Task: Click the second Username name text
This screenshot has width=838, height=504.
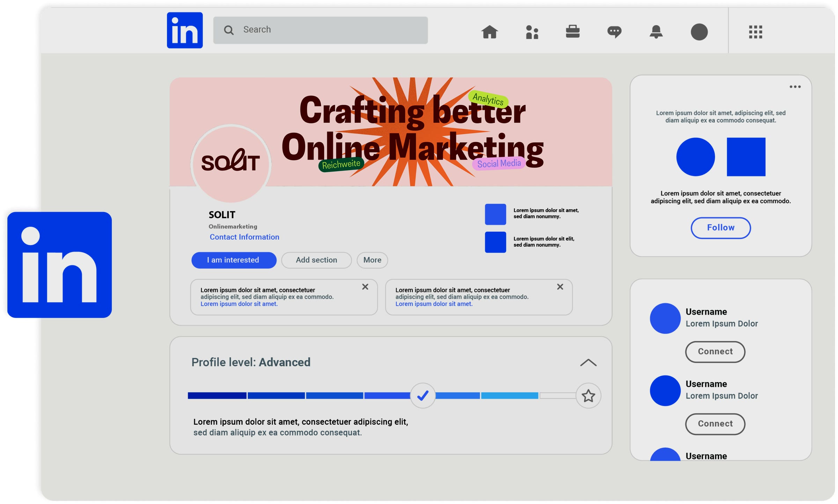Action: point(706,384)
